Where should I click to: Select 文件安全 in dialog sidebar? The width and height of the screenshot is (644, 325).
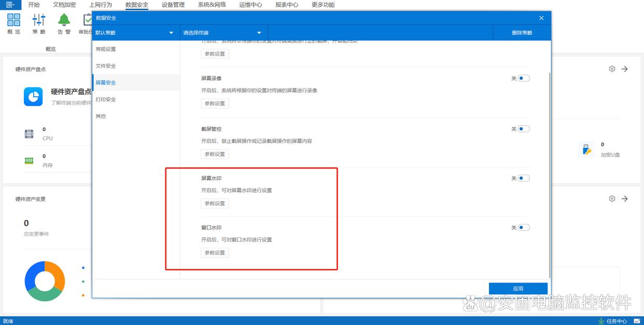point(136,66)
